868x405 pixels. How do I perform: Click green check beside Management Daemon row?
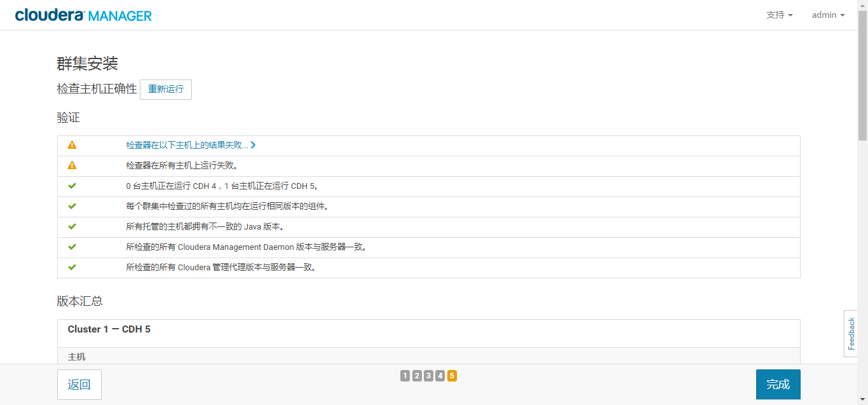(72, 247)
